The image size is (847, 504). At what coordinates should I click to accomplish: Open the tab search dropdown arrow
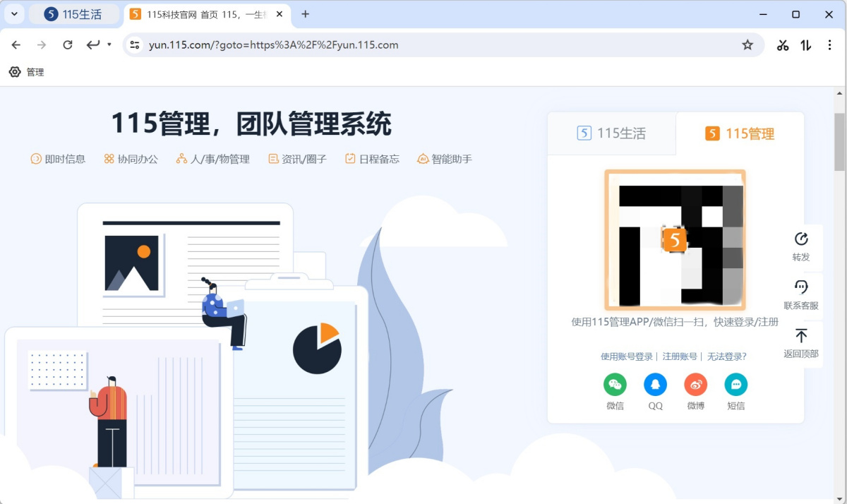pyautogui.click(x=14, y=14)
